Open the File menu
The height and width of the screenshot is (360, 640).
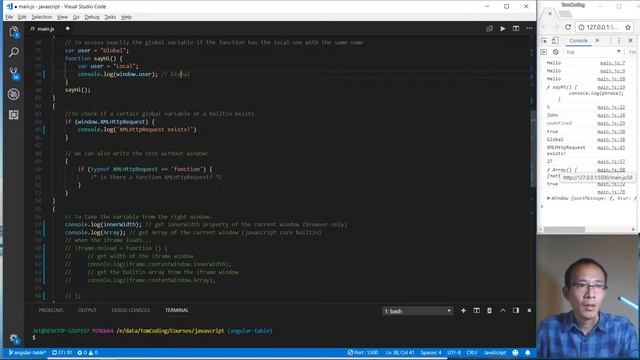[9, 17]
